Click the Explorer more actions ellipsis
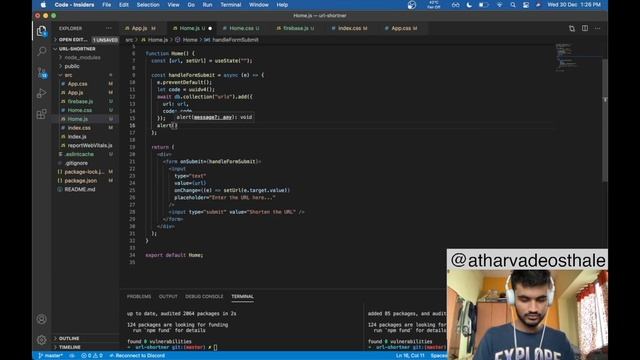640x360 pixels. coord(109,28)
